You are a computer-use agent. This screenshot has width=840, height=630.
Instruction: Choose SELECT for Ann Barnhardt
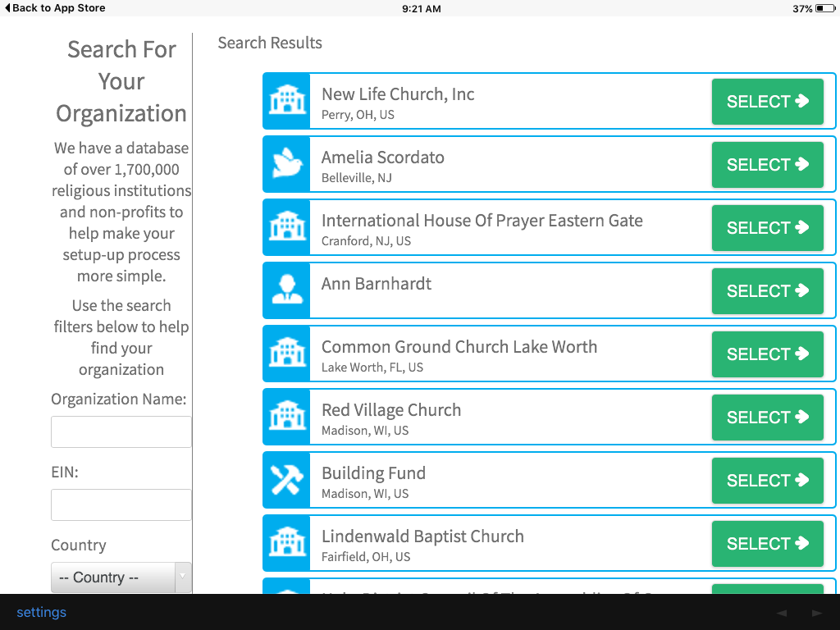(767, 291)
